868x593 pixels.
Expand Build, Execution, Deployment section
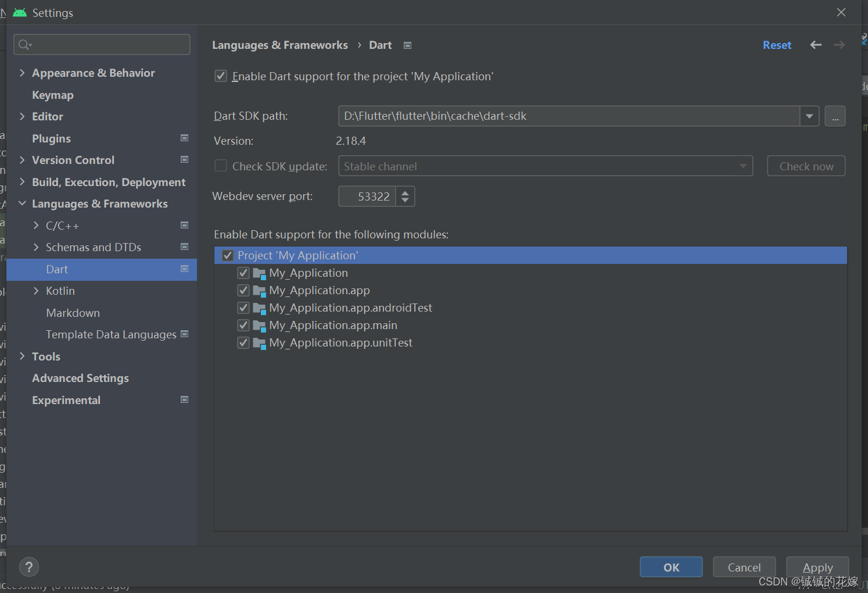[x=22, y=181]
